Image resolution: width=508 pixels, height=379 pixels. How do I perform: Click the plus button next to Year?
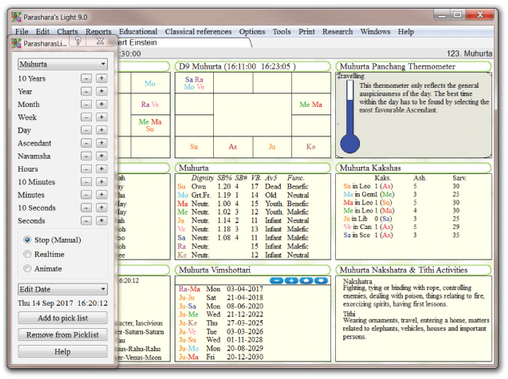[x=102, y=91]
